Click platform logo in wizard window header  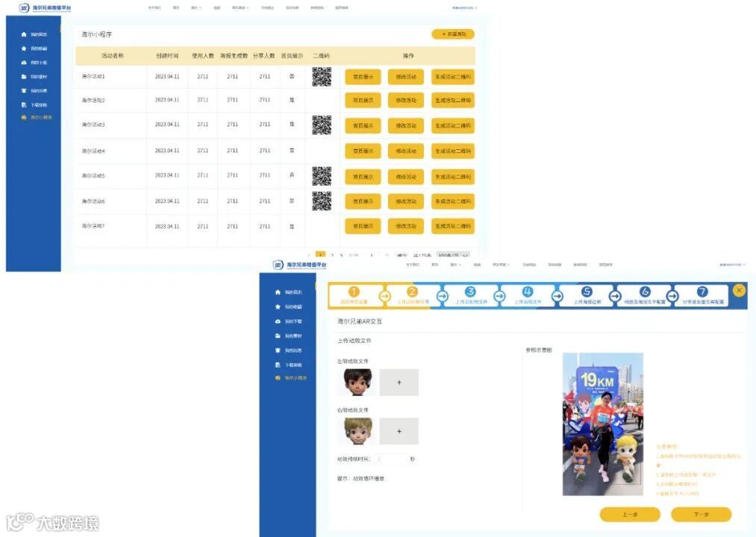(x=299, y=265)
